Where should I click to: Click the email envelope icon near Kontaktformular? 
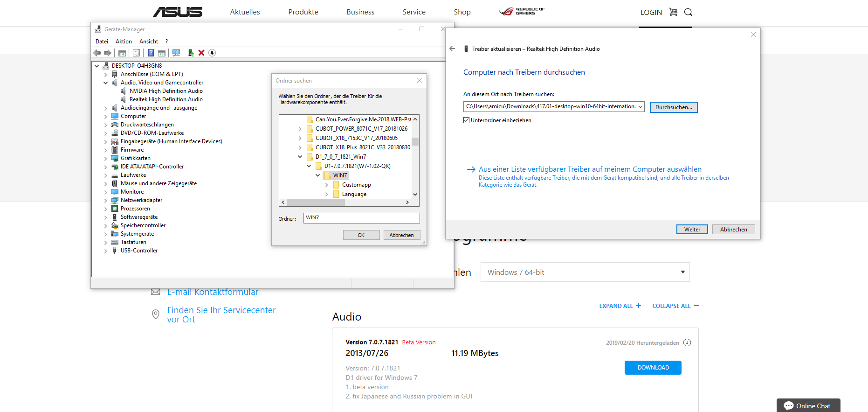(x=156, y=292)
